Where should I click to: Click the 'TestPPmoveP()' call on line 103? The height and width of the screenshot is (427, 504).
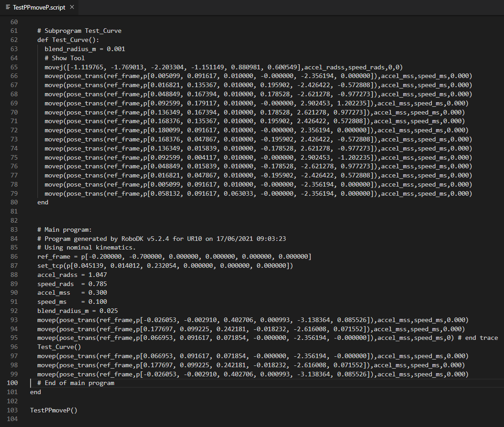(54, 410)
